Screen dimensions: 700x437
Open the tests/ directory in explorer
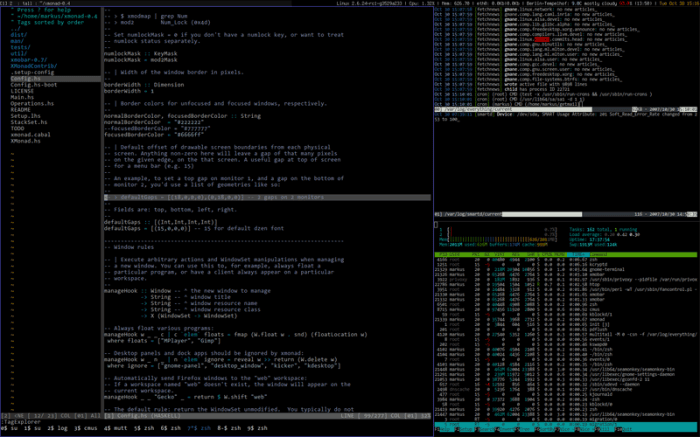tap(21, 47)
